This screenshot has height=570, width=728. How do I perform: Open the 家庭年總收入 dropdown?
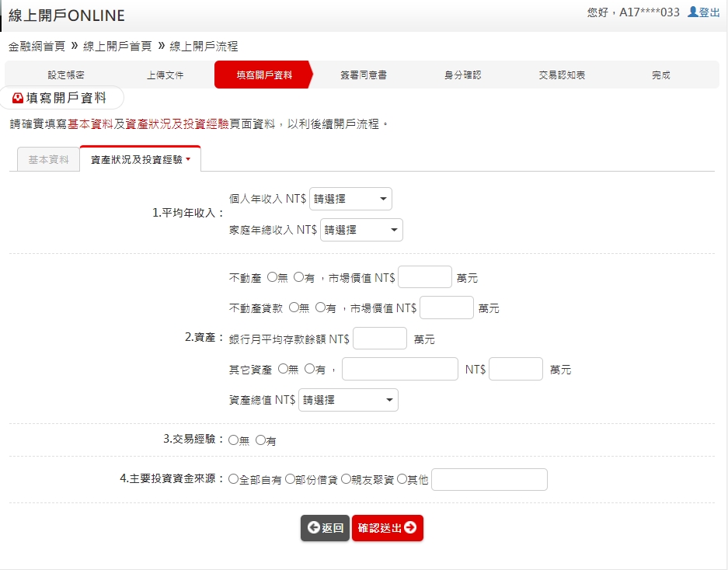pos(361,230)
